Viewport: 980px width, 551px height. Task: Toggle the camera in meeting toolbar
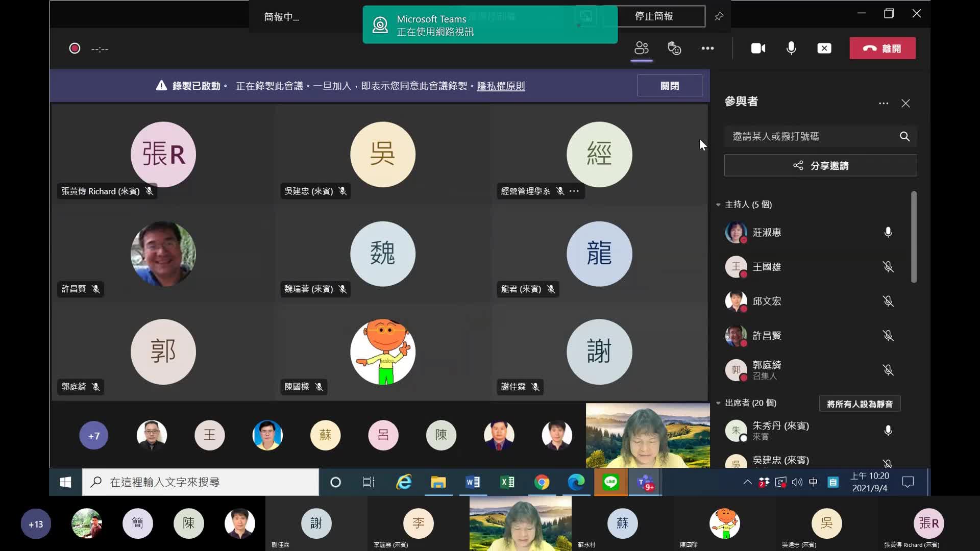(758, 48)
